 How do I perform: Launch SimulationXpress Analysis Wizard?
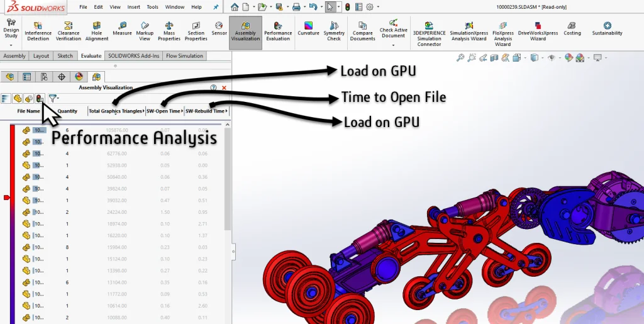pyautogui.click(x=469, y=31)
